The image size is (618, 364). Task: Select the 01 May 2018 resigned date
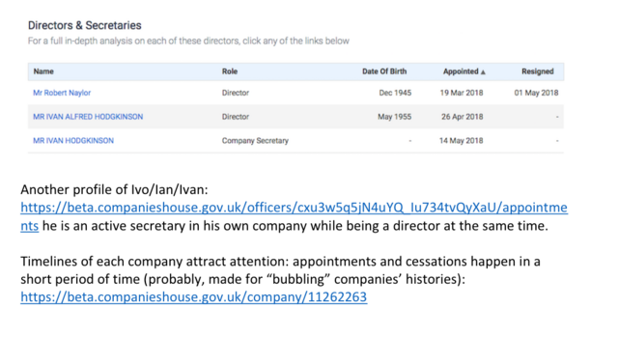coord(536,93)
